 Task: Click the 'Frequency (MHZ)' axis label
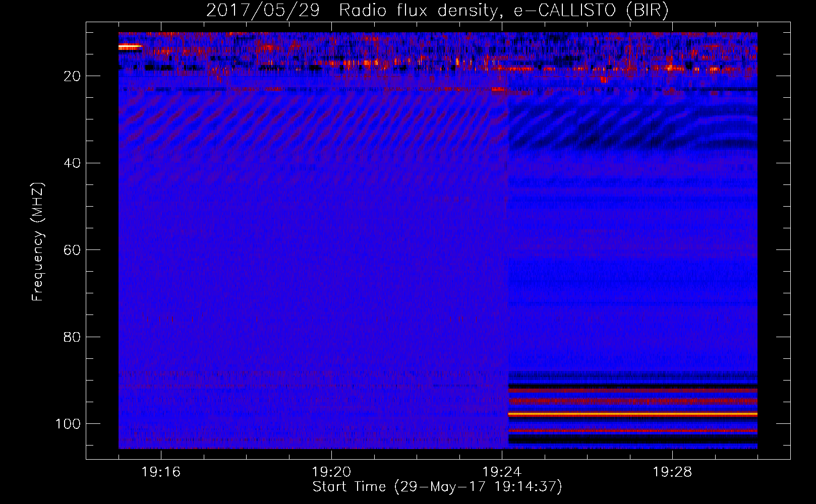[x=38, y=242]
